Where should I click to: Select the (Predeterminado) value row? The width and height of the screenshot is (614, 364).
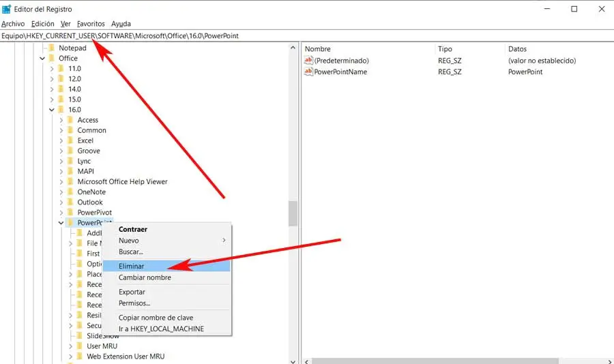point(457,61)
